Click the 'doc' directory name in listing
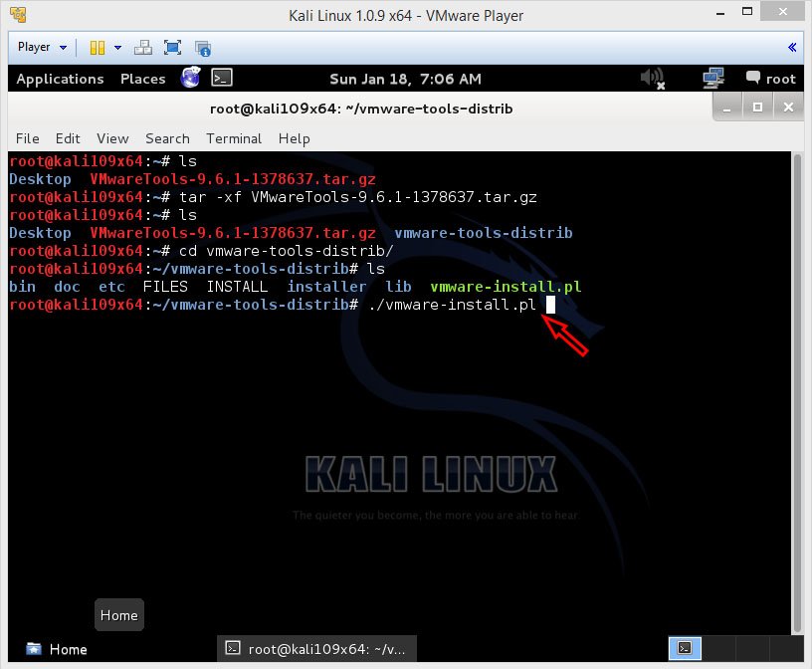This screenshot has width=812, height=669. (x=67, y=287)
